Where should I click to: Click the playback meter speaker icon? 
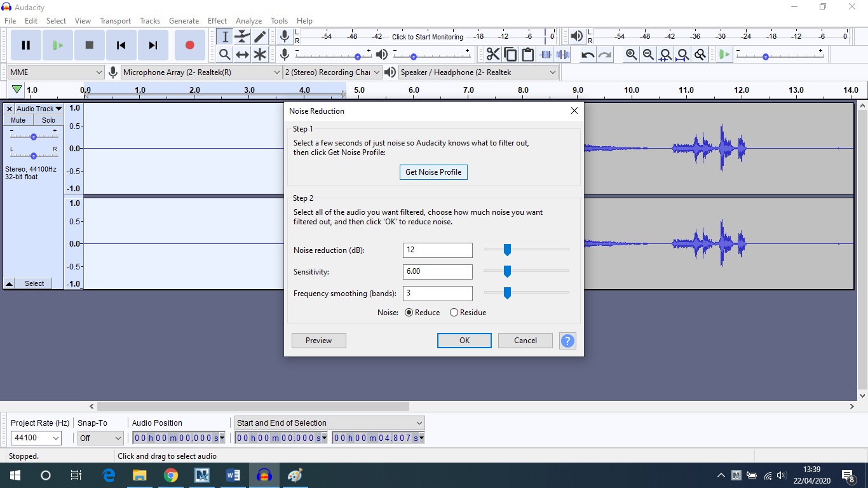pos(577,37)
